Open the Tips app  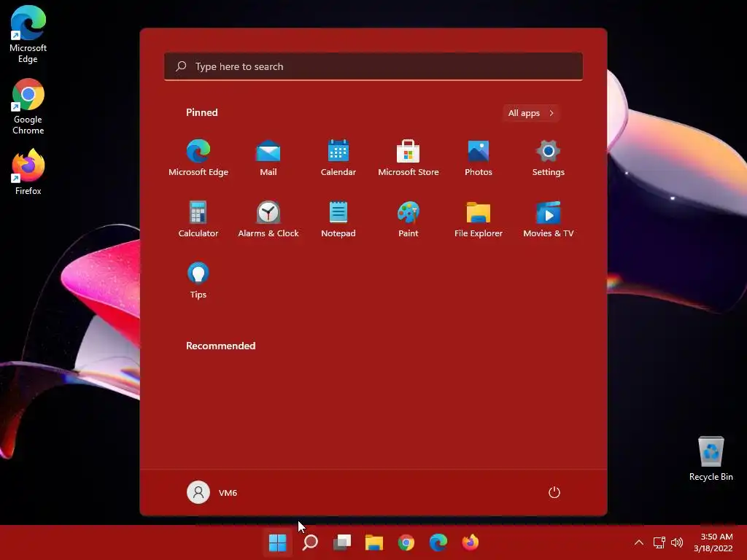pyautogui.click(x=198, y=281)
